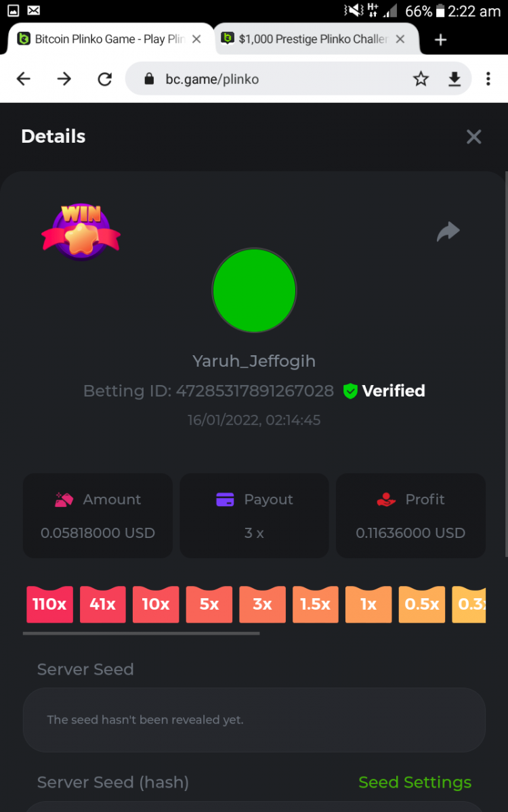Open the Seed Settings link
This screenshot has height=812, width=508.
click(x=415, y=782)
